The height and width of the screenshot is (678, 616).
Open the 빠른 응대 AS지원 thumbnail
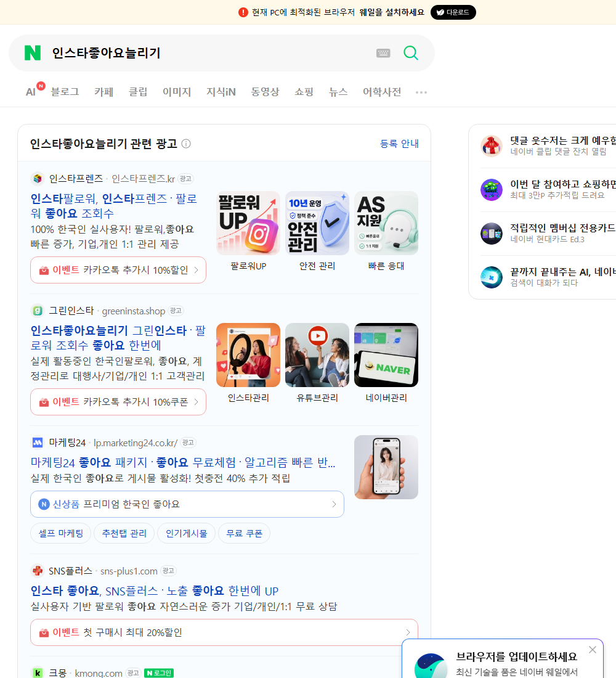point(386,223)
